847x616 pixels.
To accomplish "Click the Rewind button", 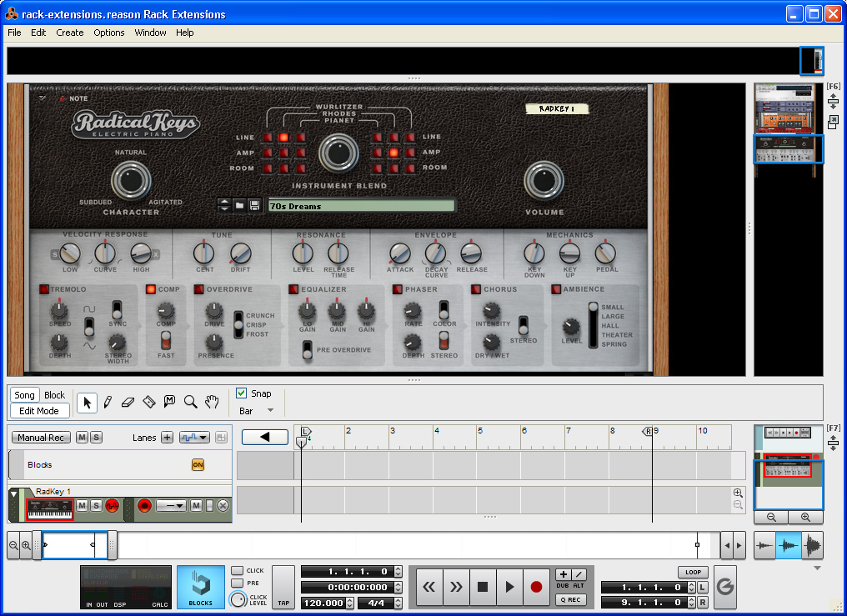I will (x=429, y=586).
